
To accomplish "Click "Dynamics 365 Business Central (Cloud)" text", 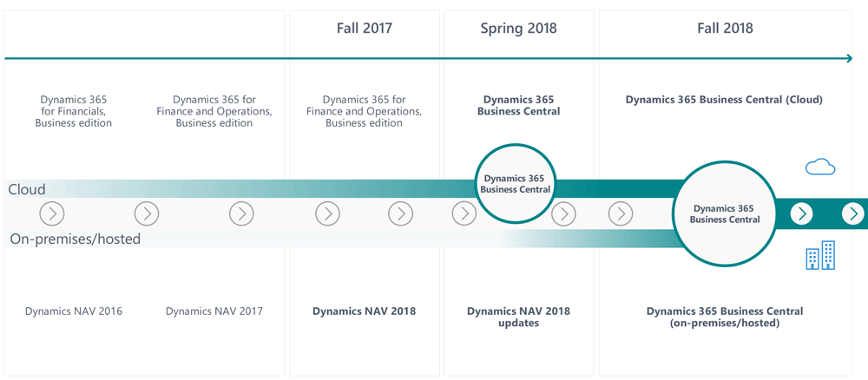I will tap(724, 100).
